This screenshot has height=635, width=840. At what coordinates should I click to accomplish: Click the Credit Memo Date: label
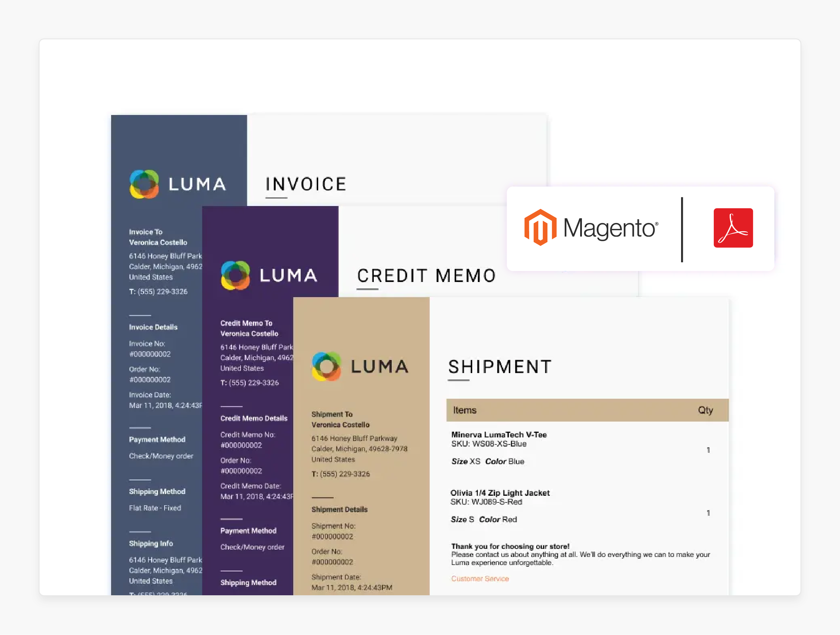[251, 486]
